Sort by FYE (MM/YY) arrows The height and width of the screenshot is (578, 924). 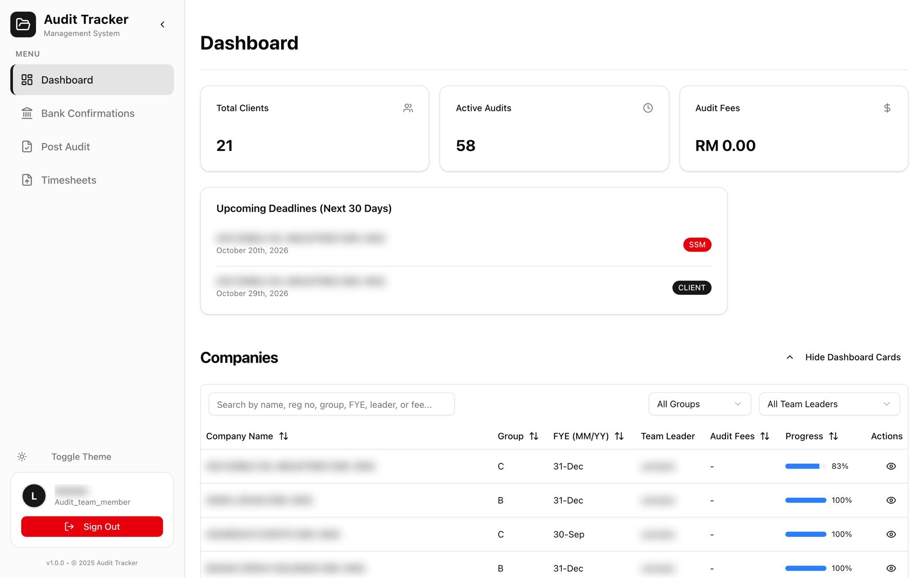pos(619,436)
